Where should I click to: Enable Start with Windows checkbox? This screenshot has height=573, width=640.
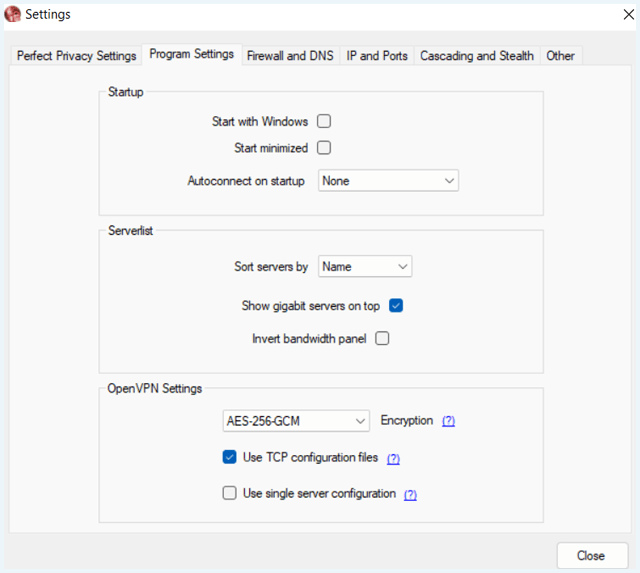[324, 121]
